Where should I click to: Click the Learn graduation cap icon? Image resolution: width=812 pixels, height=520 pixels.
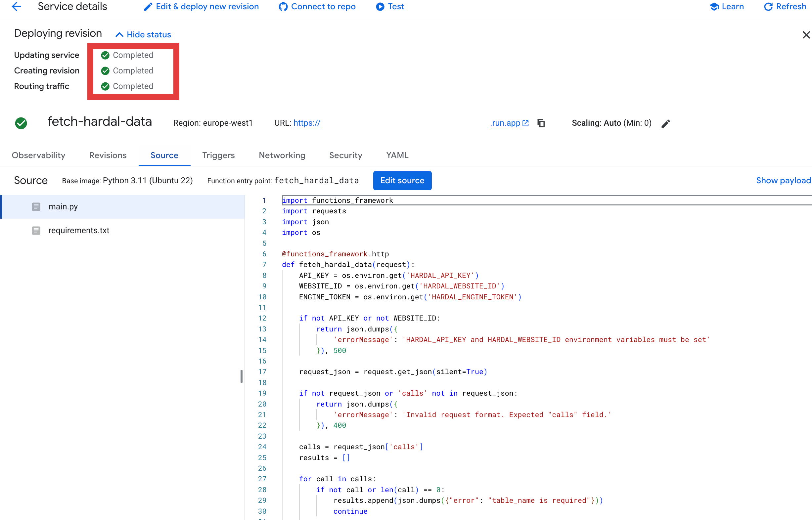point(714,7)
